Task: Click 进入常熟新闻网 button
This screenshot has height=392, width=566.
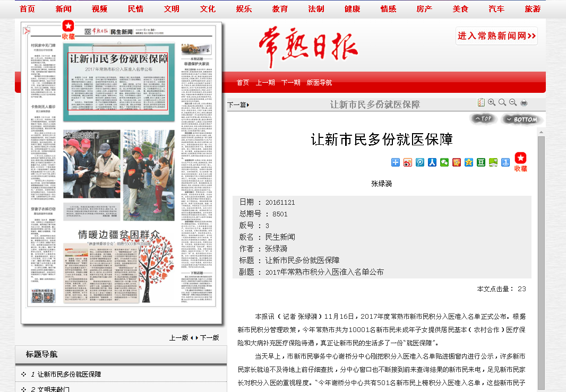Action: pyautogui.click(x=496, y=36)
